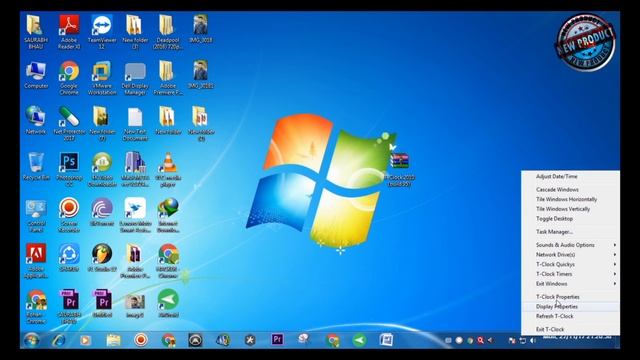Open Internet Explorer from the taskbar
Screen dimensions: 640x360
pyautogui.click(x=58, y=340)
